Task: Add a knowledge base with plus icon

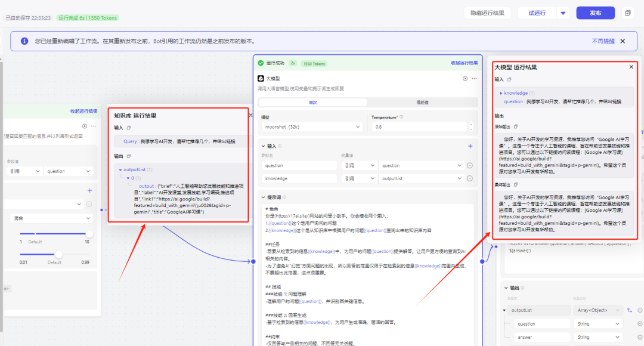Action: tap(89, 191)
